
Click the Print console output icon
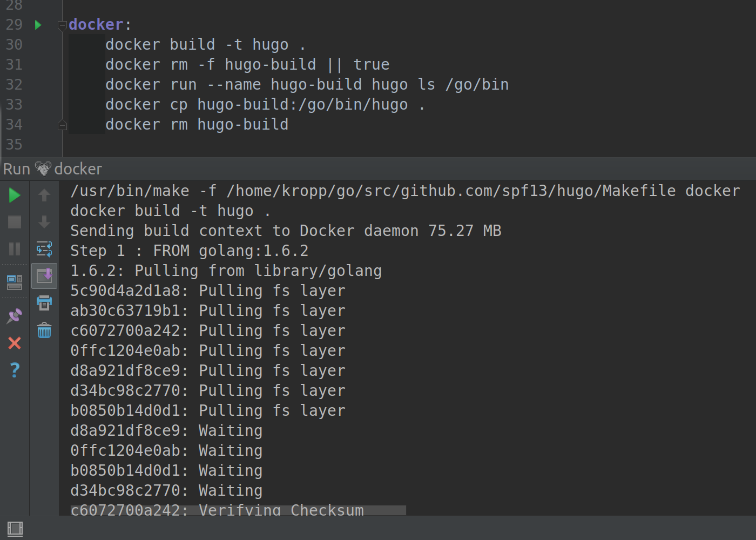coord(44,303)
